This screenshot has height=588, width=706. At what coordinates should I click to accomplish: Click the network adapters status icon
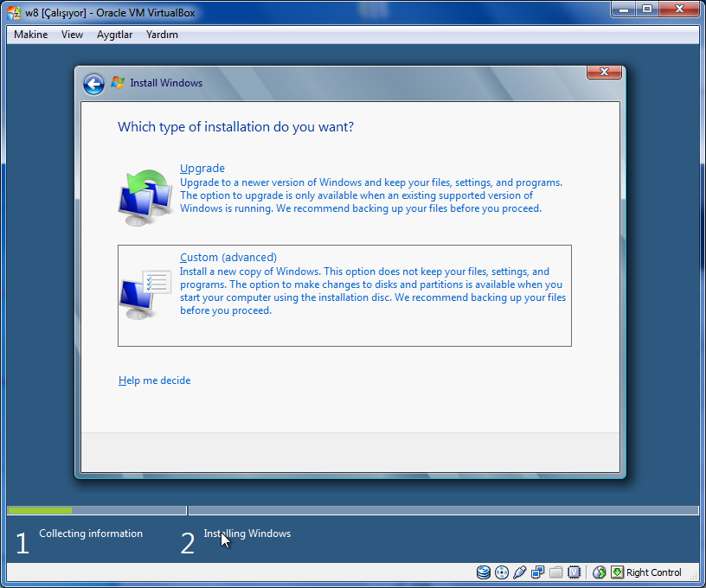pos(537,572)
